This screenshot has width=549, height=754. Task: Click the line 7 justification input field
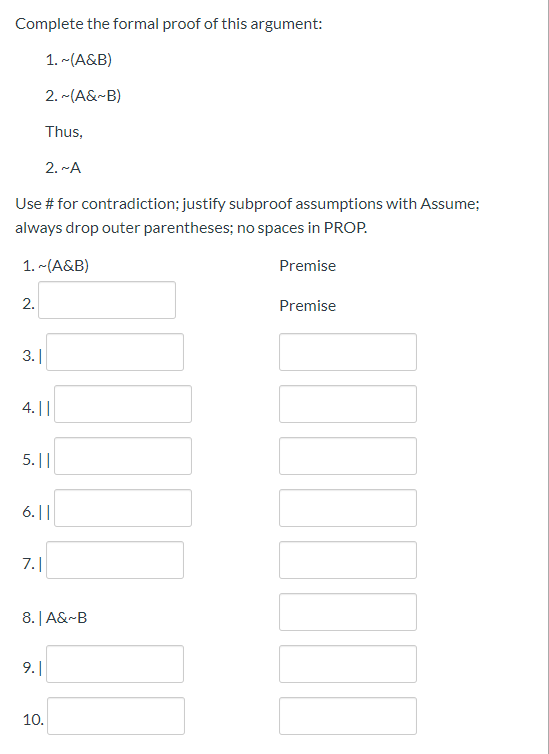348,560
